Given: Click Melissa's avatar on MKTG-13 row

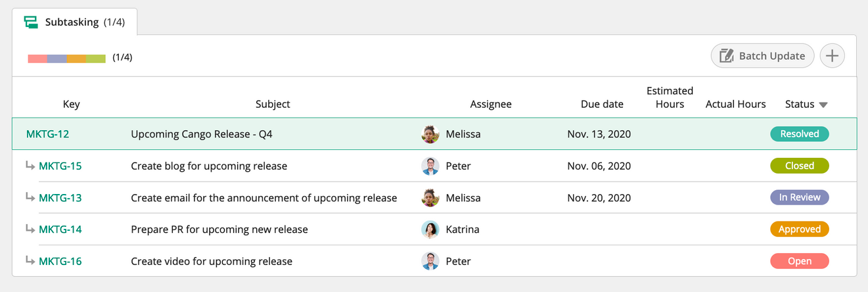Looking at the screenshot, I should [x=430, y=198].
